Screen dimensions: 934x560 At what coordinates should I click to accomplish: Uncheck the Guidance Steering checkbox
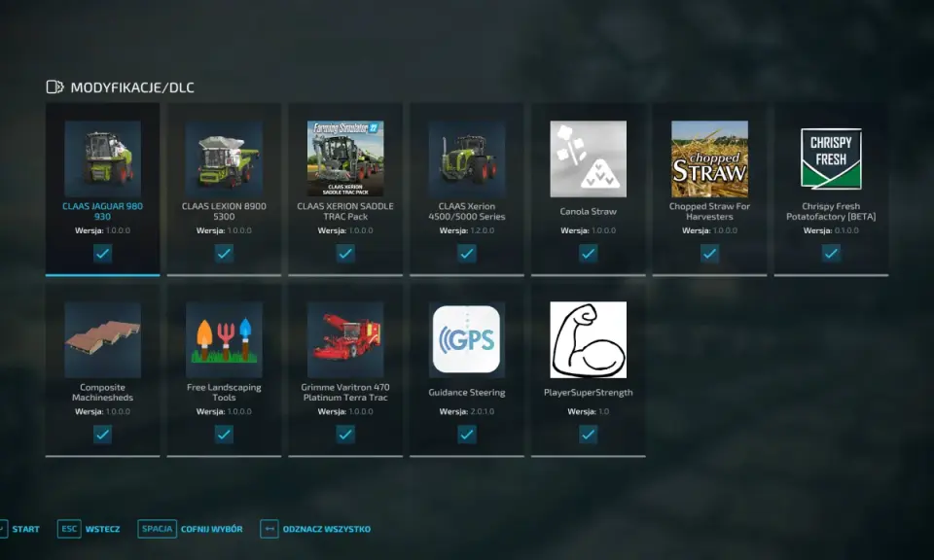coord(467,435)
